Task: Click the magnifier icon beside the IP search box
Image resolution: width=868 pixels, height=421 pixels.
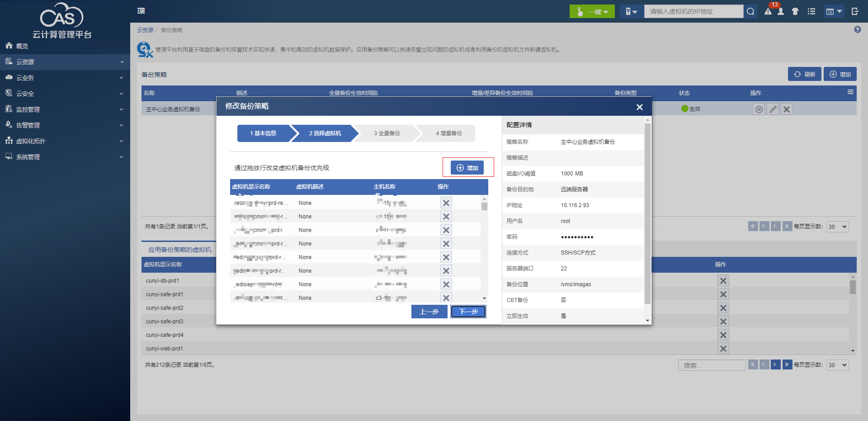Action: [750, 11]
